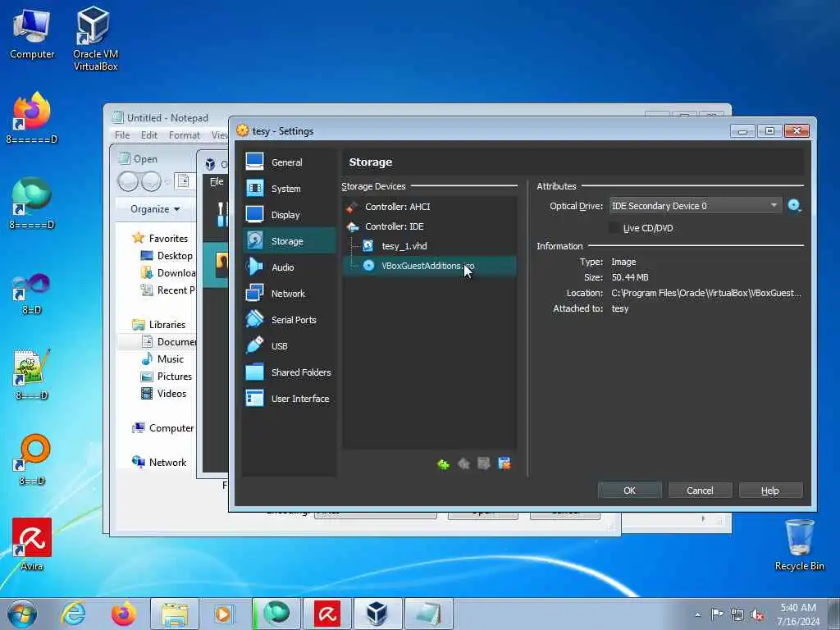Open the Network settings category

point(290,294)
